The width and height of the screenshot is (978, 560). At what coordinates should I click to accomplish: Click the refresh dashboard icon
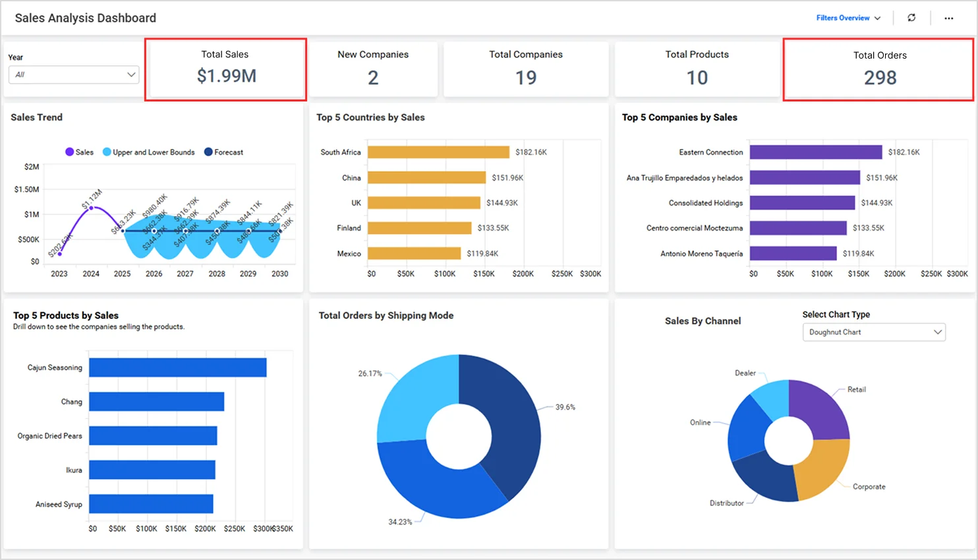click(911, 18)
